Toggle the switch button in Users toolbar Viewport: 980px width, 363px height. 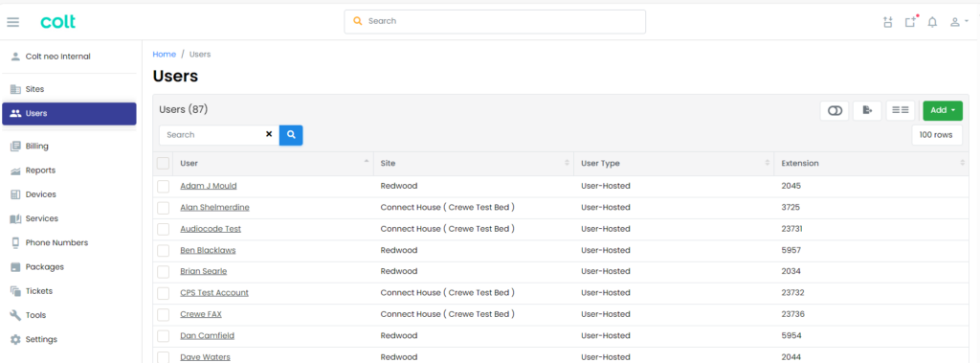point(835,110)
